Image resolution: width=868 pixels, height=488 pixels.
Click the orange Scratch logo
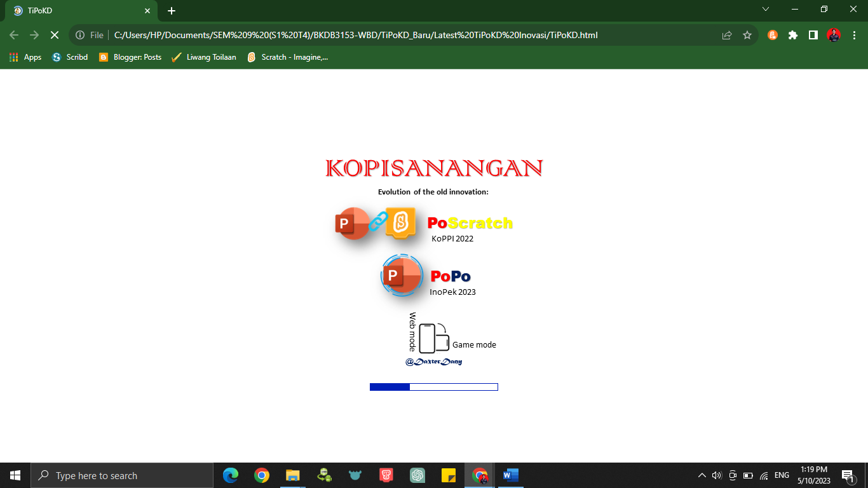click(x=400, y=222)
